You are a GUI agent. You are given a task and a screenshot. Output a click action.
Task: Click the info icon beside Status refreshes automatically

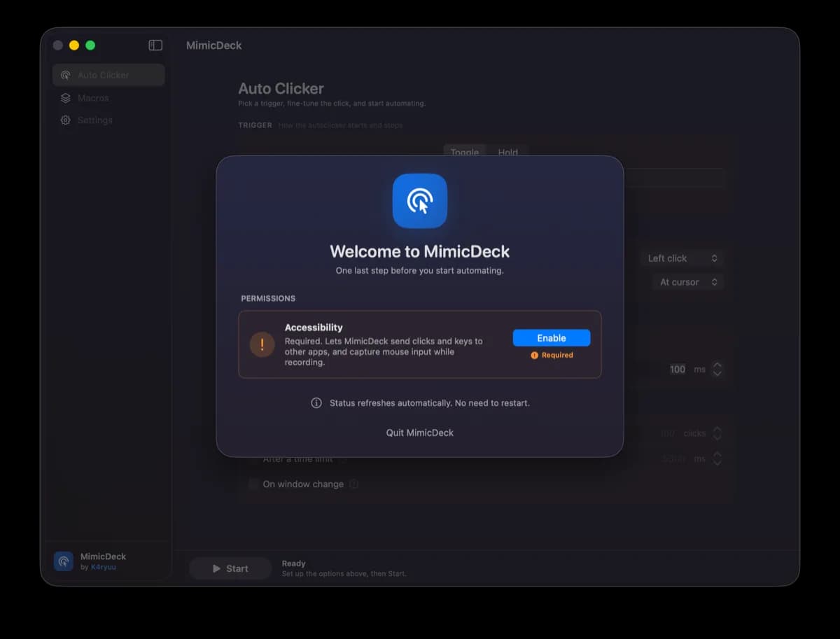tap(316, 403)
